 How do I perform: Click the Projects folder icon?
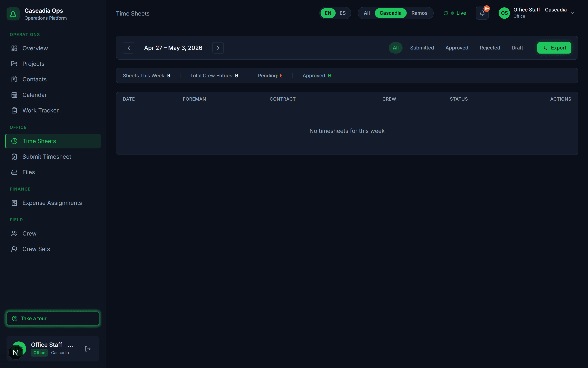point(14,64)
